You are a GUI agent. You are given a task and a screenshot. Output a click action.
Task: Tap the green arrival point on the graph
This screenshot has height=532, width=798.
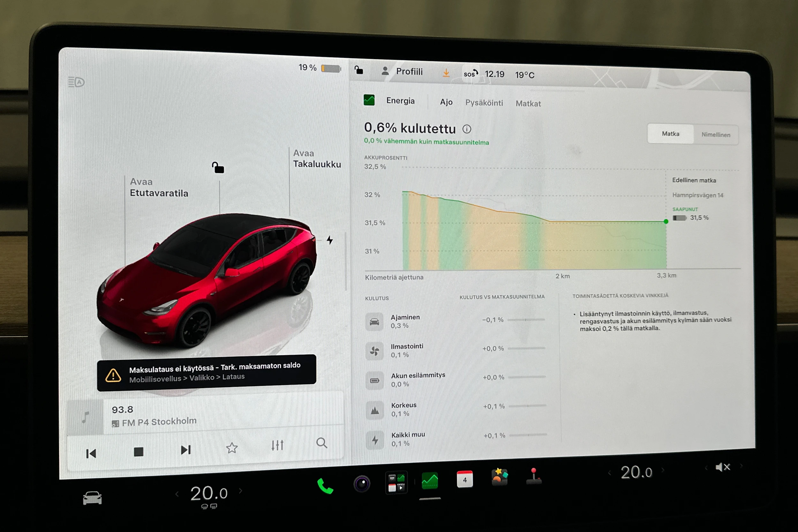[x=666, y=221]
